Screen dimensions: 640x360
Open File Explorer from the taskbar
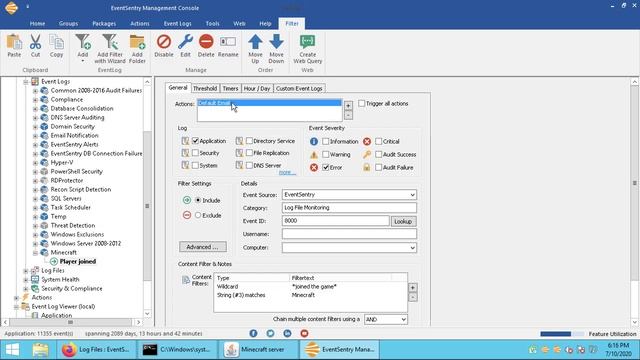click(x=40, y=350)
